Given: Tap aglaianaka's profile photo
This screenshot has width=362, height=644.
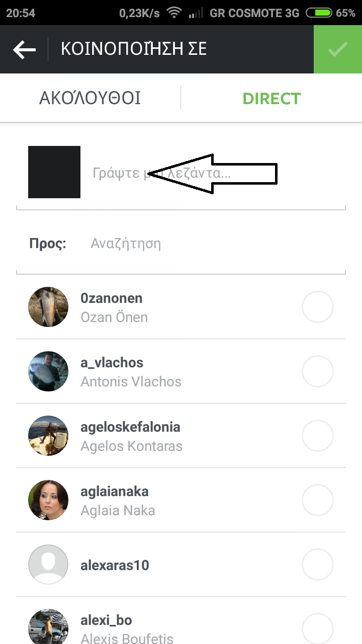Looking at the screenshot, I should tap(48, 500).
